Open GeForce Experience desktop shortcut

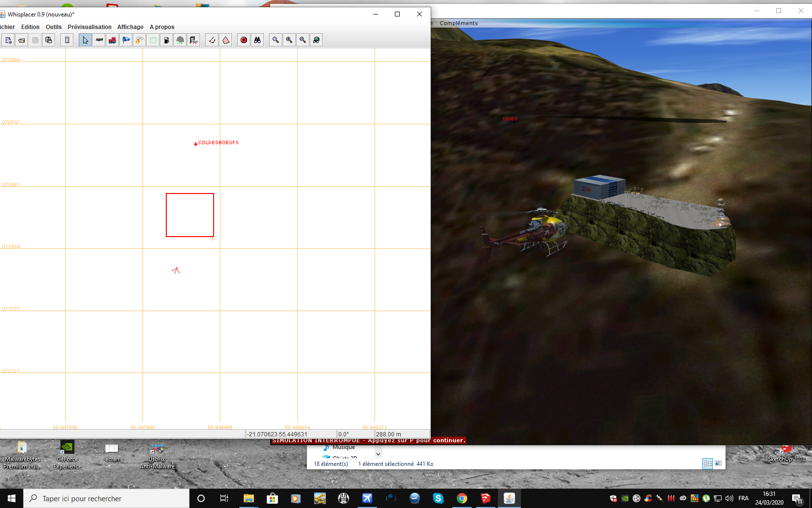67,455
